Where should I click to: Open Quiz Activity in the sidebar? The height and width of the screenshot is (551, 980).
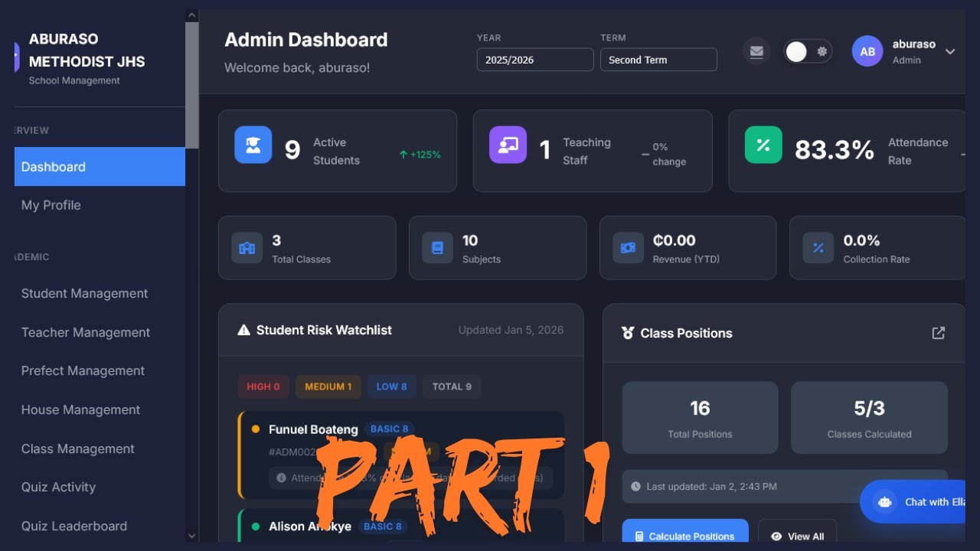(x=58, y=487)
